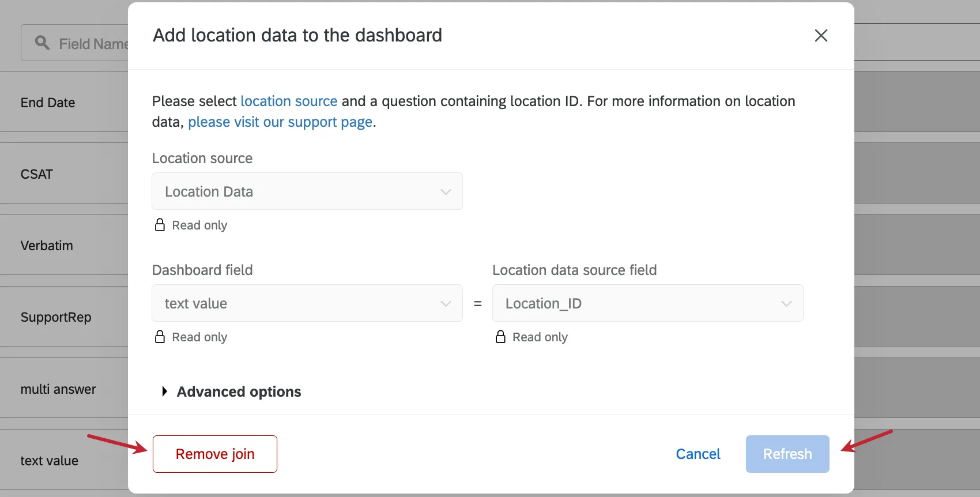Click the Refresh button
980x497 pixels.
pos(787,454)
